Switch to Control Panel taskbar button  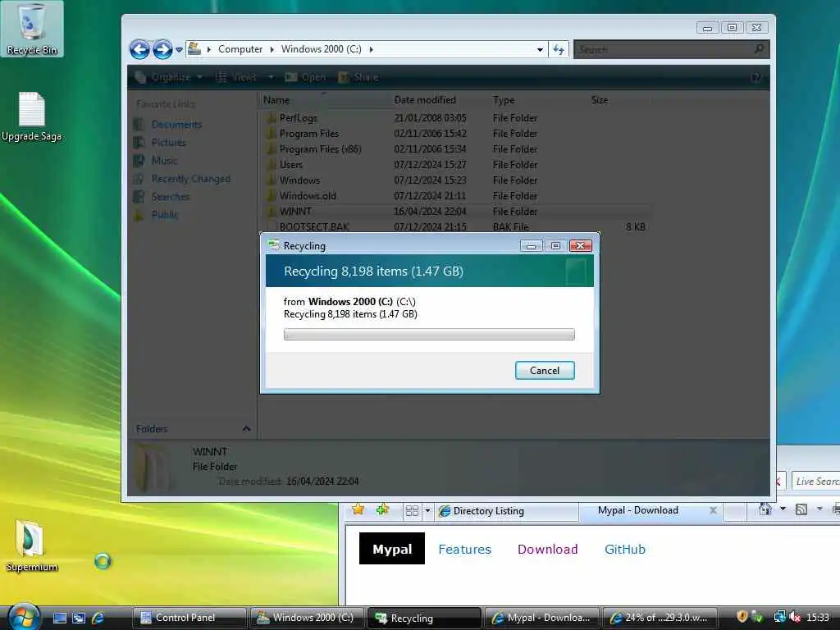tap(189, 618)
